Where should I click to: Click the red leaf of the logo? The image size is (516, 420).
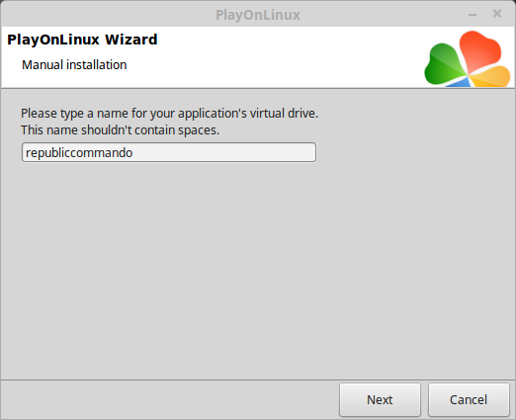[x=479, y=50]
